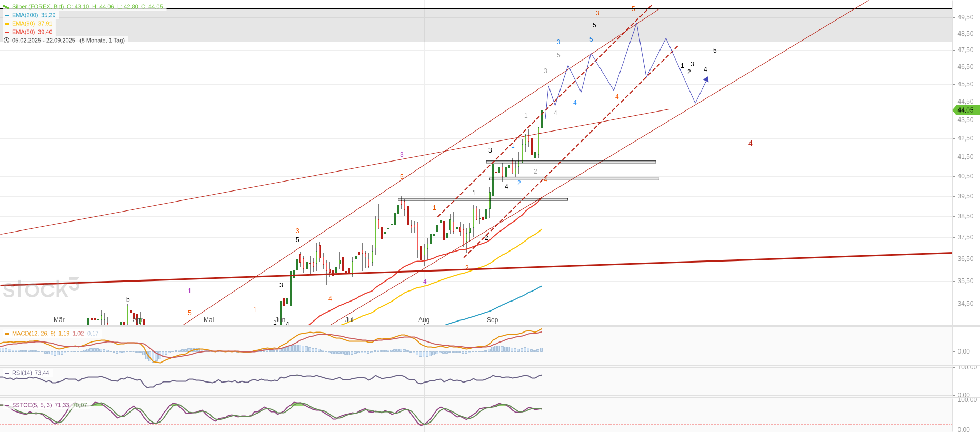Click the date range 05.02.2025 - 22.09.2025

[x=44, y=41]
